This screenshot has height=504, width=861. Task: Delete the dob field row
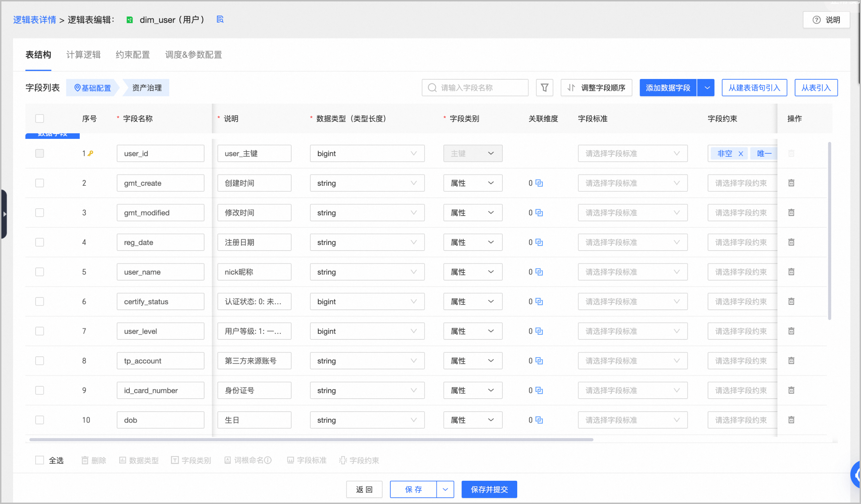[x=791, y=420]
